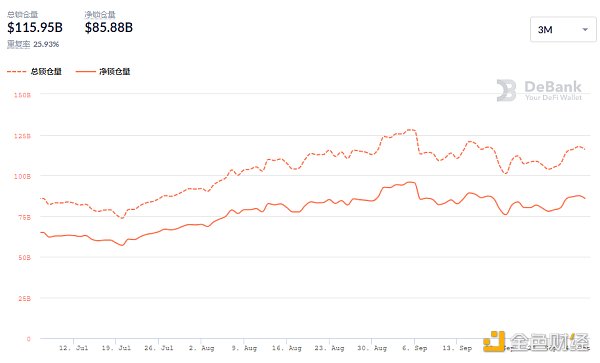Toggle the dashed 总锁仓量 legend series

pyautogui.click(x=34, y=72)
